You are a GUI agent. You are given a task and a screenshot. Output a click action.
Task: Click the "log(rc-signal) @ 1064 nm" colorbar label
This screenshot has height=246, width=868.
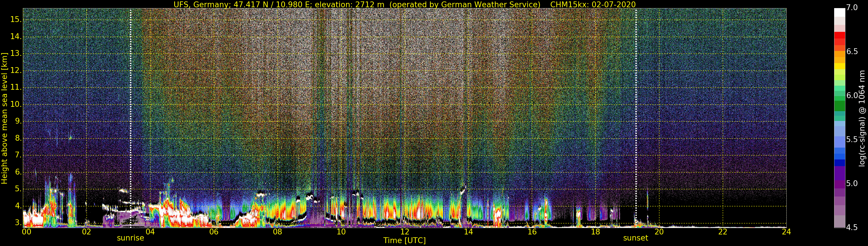click(862, 118)
